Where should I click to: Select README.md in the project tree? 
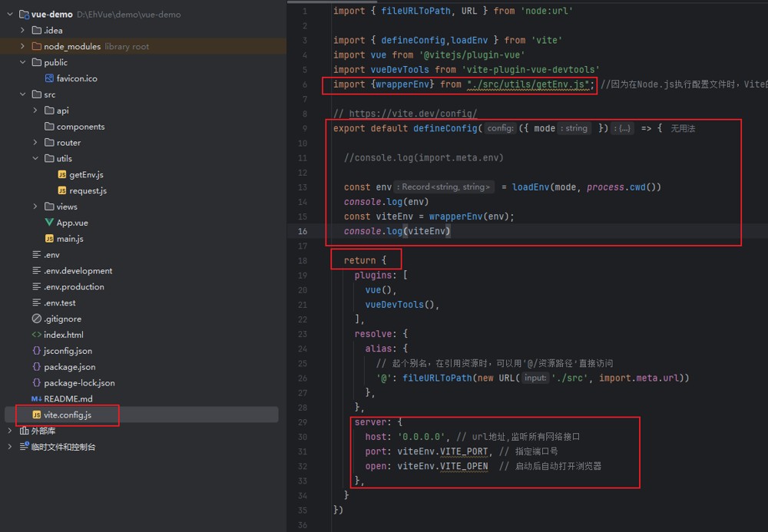[x=68, y=399]
